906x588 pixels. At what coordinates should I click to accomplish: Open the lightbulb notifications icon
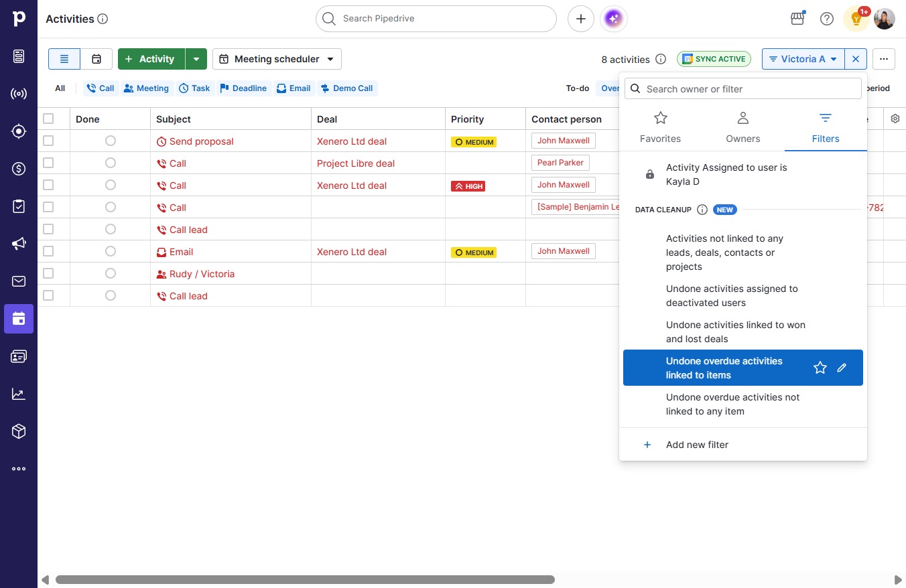856,19
